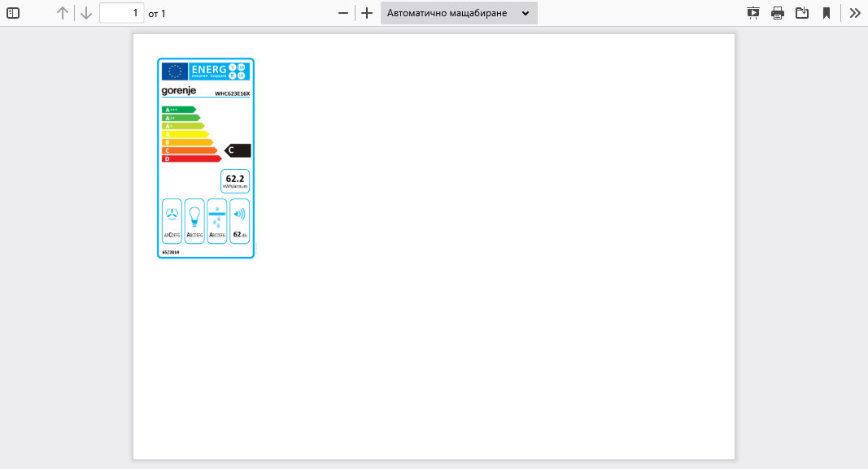The image size is (868, 469).
Task: Go to next page arrow
Action: [85, 13]
